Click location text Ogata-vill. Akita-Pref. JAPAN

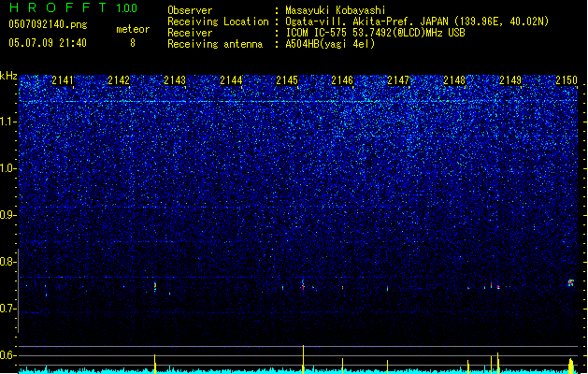pos(366,22)
